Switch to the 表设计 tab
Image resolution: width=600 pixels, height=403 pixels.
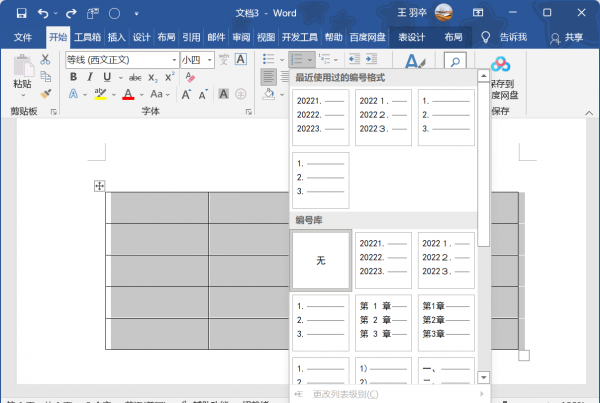click(x=412, y=37)
